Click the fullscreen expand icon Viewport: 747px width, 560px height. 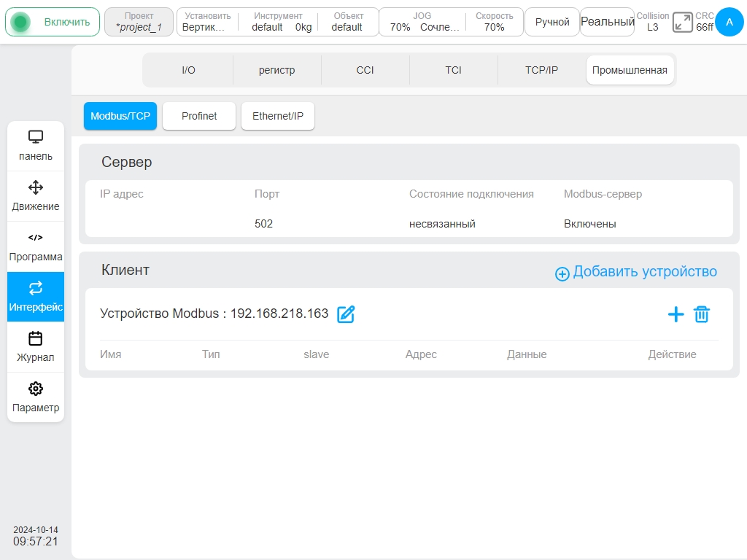click(x=682, y=23)
